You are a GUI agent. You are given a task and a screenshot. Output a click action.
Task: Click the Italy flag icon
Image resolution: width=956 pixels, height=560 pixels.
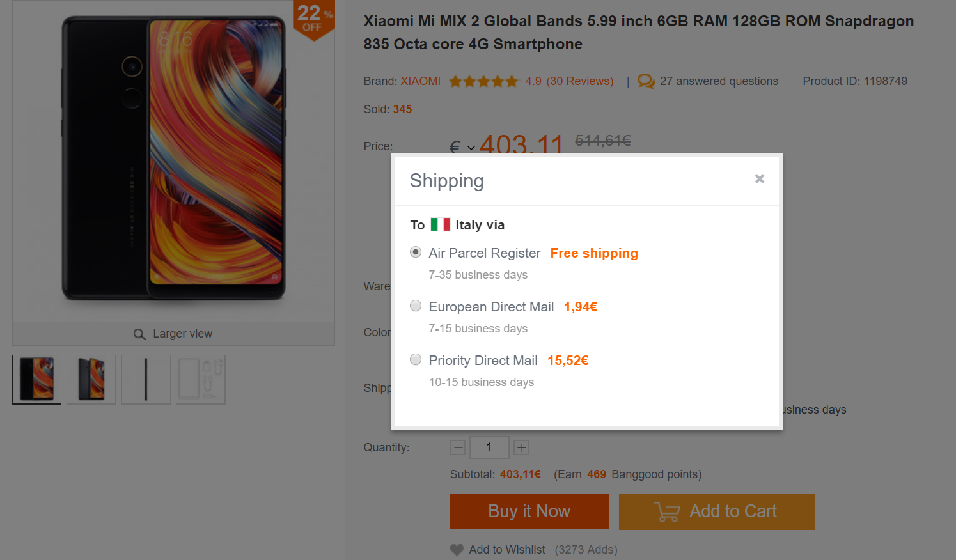(x=440, y=225)
